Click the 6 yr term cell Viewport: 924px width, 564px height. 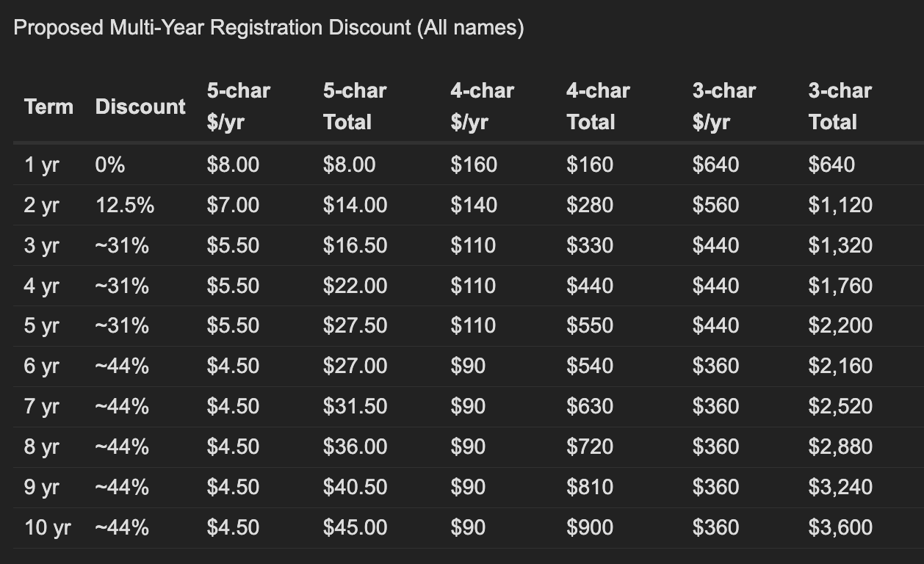[41, 366]
